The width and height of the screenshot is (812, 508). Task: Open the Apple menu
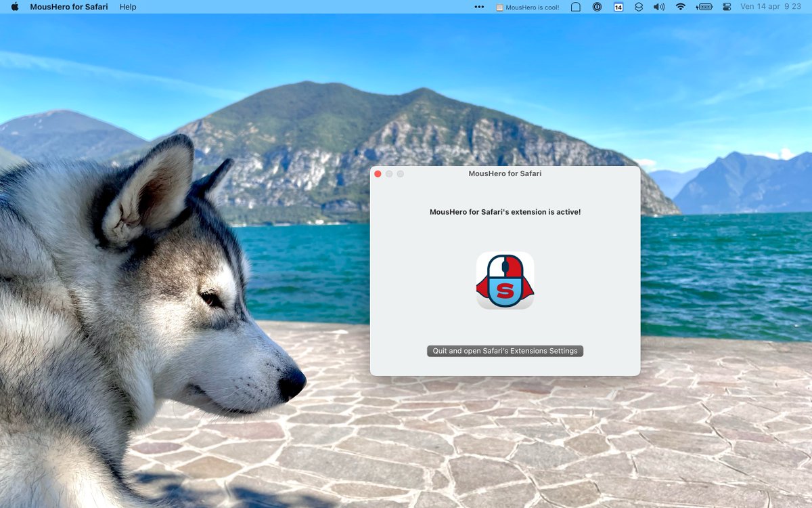coord(15,7)
